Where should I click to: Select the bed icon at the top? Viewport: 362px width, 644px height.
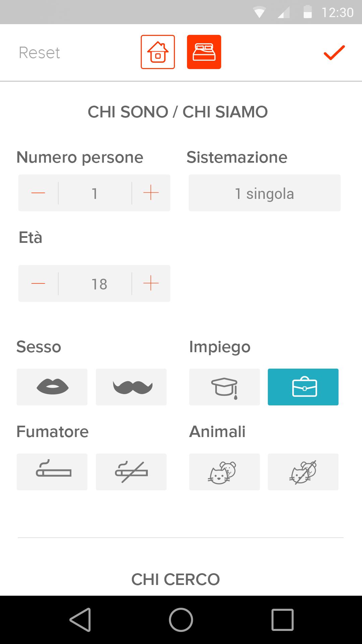pos(204,52)
